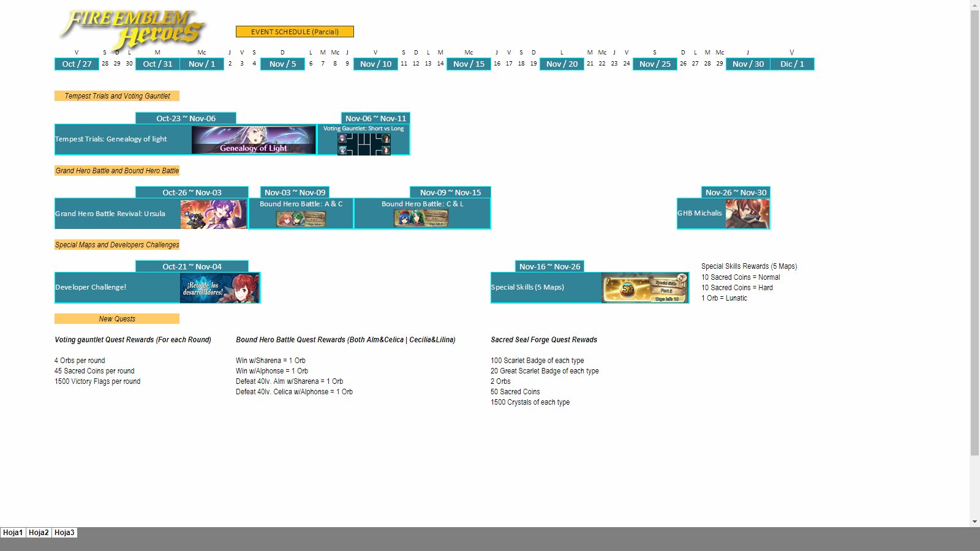Screen dimensions: 980x551
Task: Select the 1500 Victory Flags per round text
Action: pos(97,381)
